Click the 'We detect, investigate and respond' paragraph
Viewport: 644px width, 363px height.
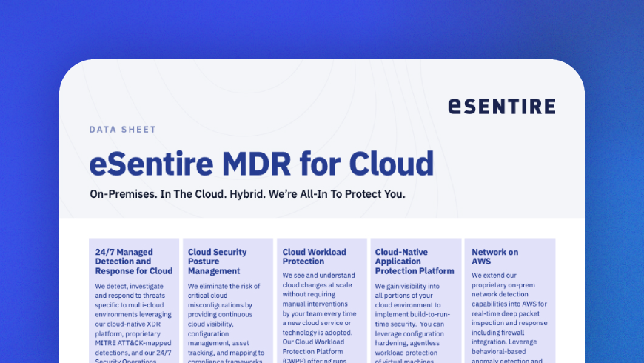tap(134, 319)
